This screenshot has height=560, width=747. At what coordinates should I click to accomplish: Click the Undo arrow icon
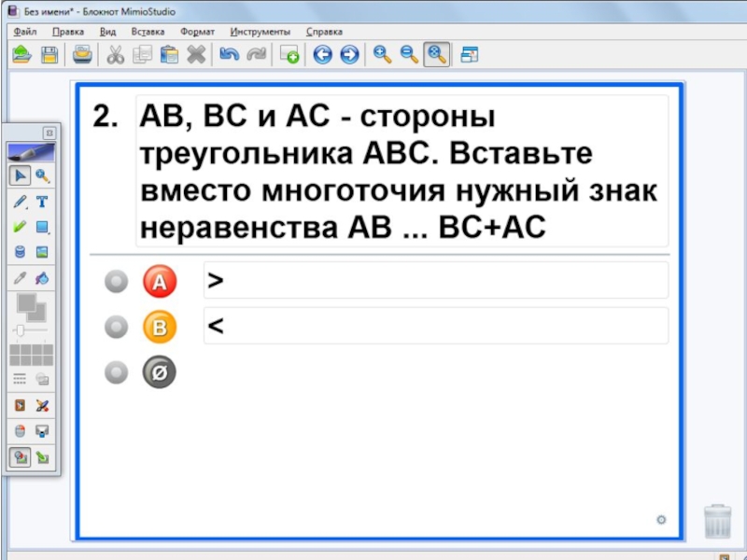(228, 55)
